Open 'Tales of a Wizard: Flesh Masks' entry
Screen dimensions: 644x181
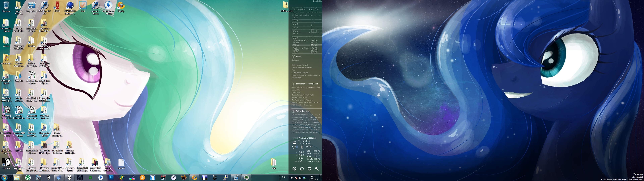click(x=303, y=95)
